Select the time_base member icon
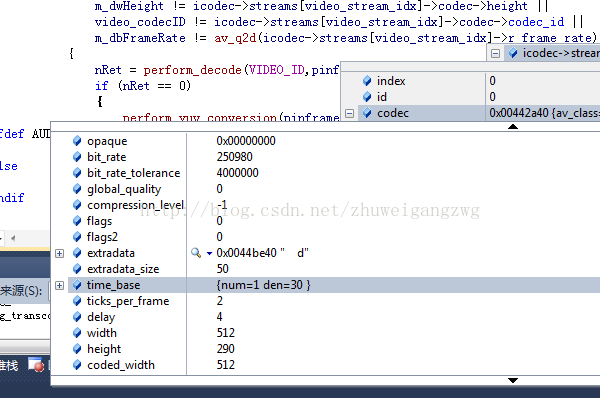 coord(77,285)
